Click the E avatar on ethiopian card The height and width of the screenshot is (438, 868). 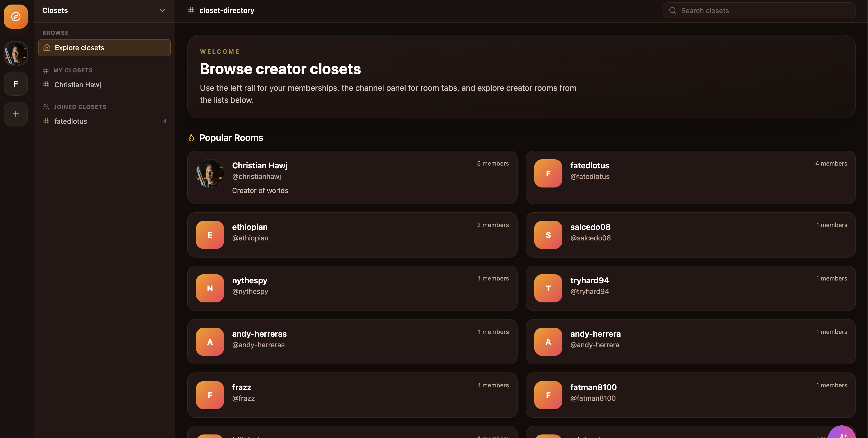210,235
